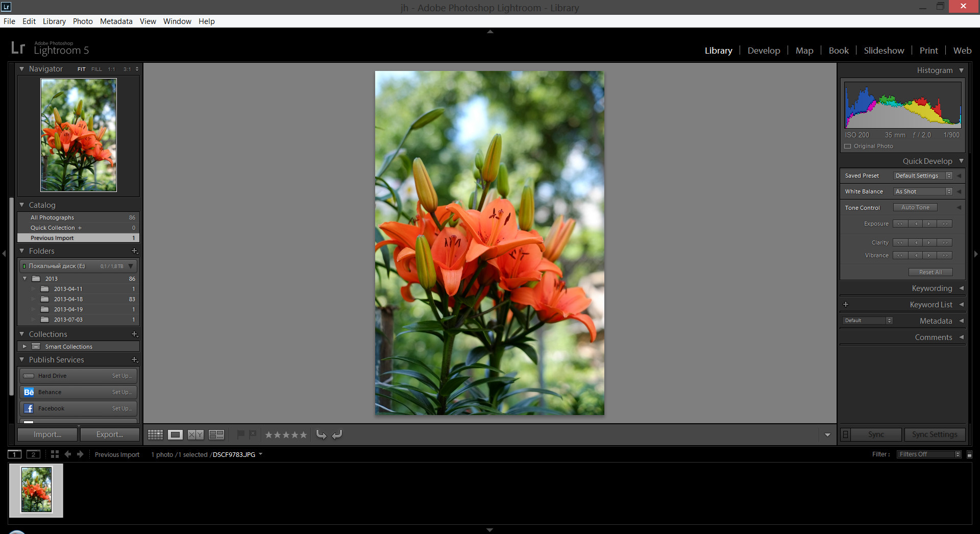Screen dimensions: 980x534
Task: Hide the left panel with edge arrow
Action: click(x=4, y=253)
